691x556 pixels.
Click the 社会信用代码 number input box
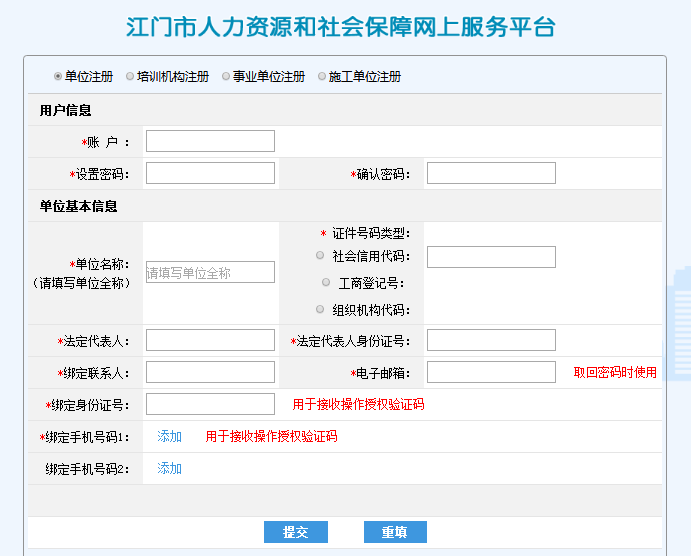tap(491, 257)
